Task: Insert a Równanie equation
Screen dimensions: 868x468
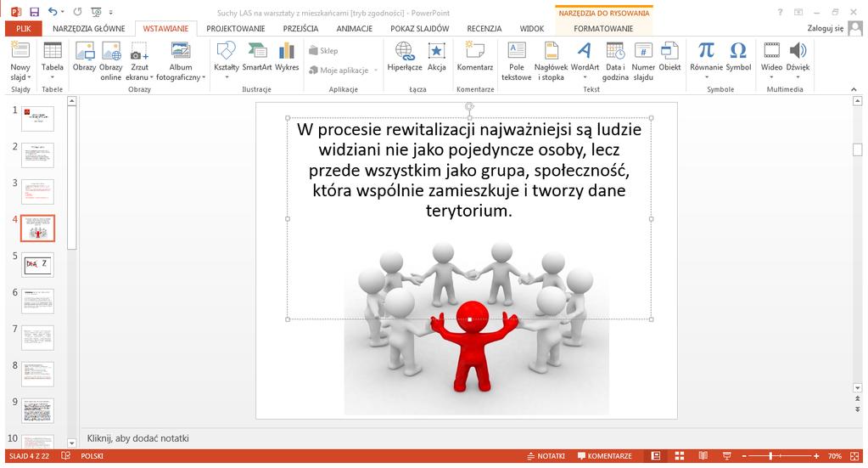Action: [706, 61]
